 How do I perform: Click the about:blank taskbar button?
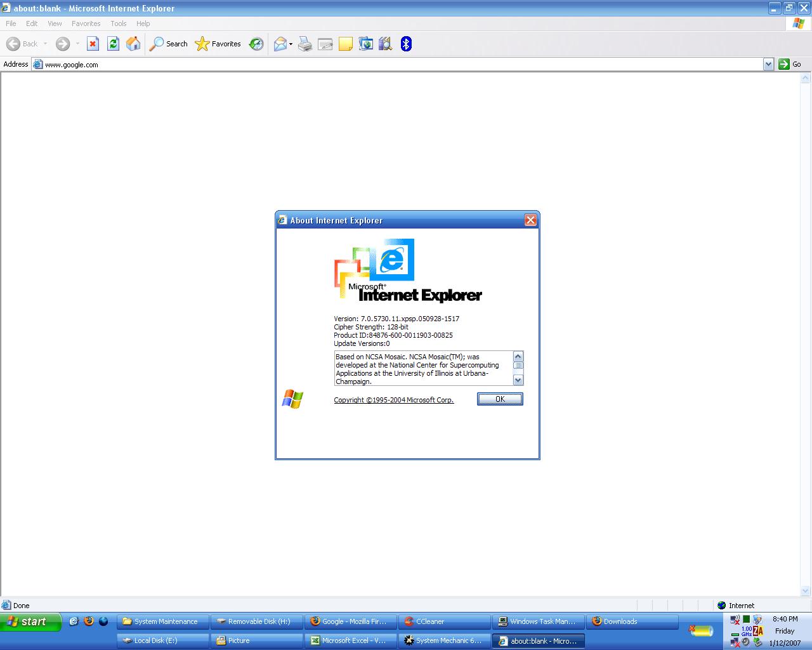tap(539, 640)
